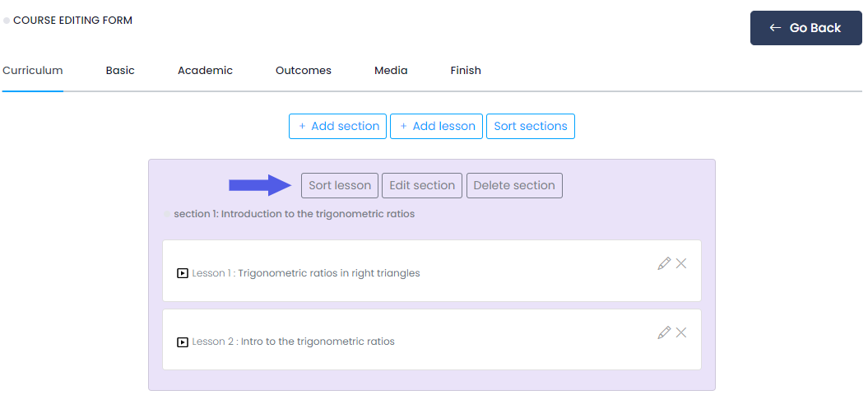868x395 pixels.
Task: Switch to the Basic tab
Action: (x=120, y=71)
